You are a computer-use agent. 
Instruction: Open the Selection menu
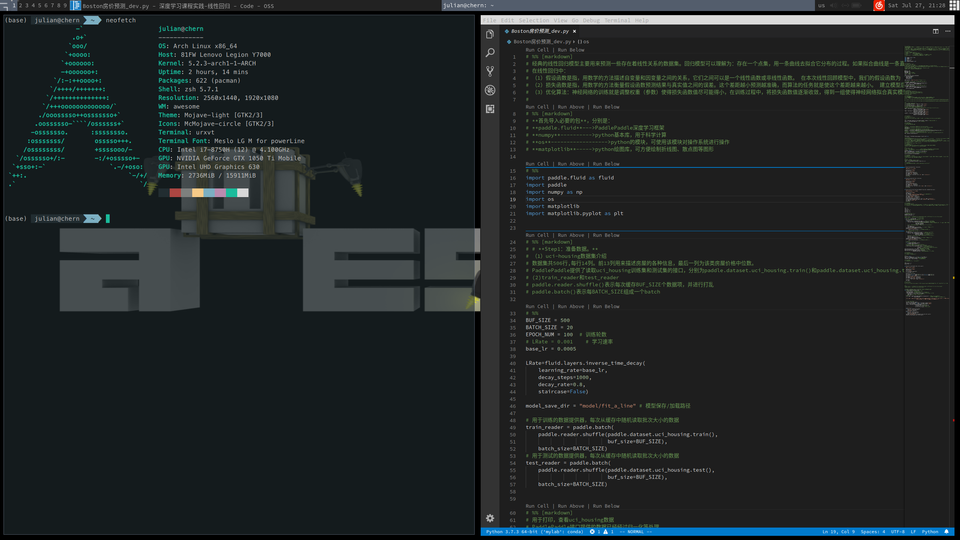pos(534,20)
